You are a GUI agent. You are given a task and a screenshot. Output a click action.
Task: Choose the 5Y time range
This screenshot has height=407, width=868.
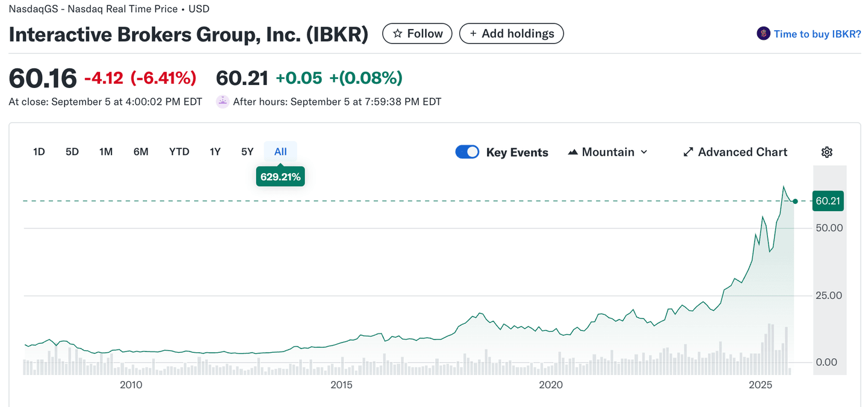(x=247, y=152)
